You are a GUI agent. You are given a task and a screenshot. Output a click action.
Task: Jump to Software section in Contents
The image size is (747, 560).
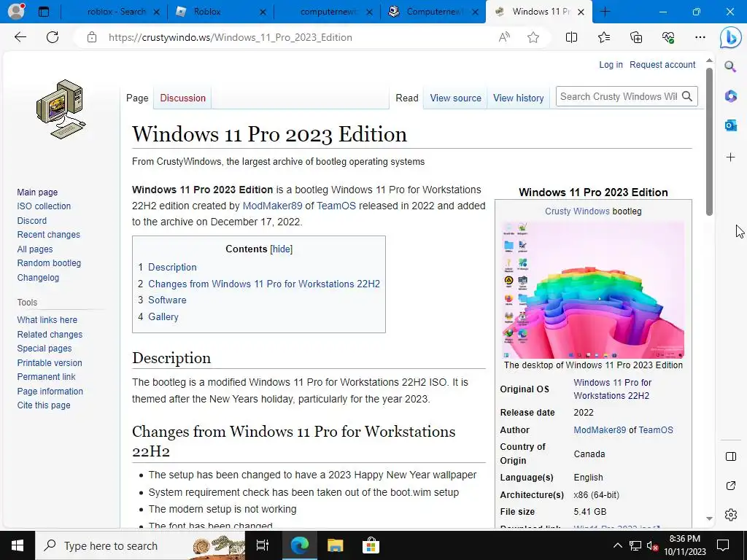pos(167,300)
